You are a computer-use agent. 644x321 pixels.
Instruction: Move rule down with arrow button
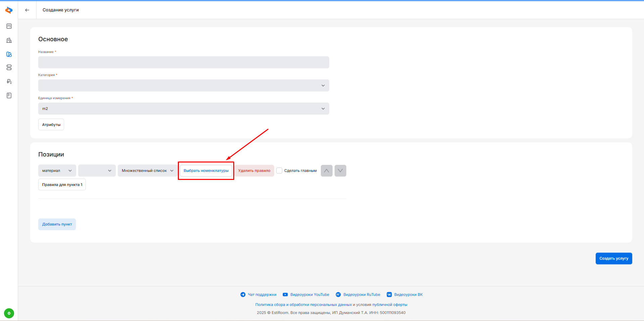(340, 171)
